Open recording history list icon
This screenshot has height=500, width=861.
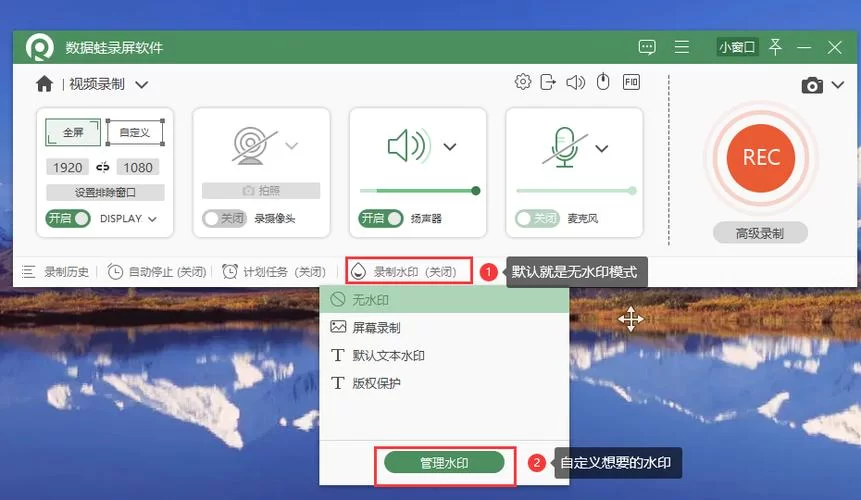click(x=29, y=272)
